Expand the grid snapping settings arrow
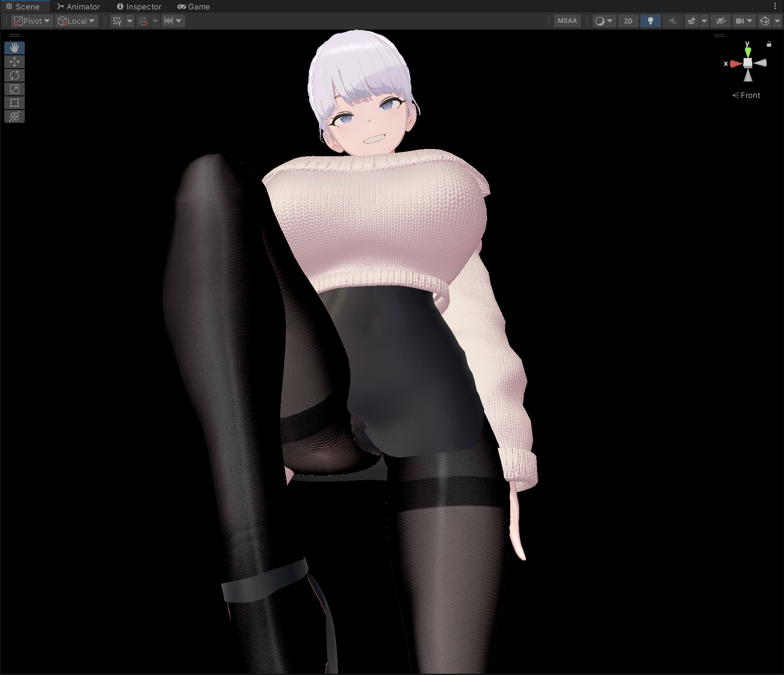784x675 pixels. click(x=155, y=21)
